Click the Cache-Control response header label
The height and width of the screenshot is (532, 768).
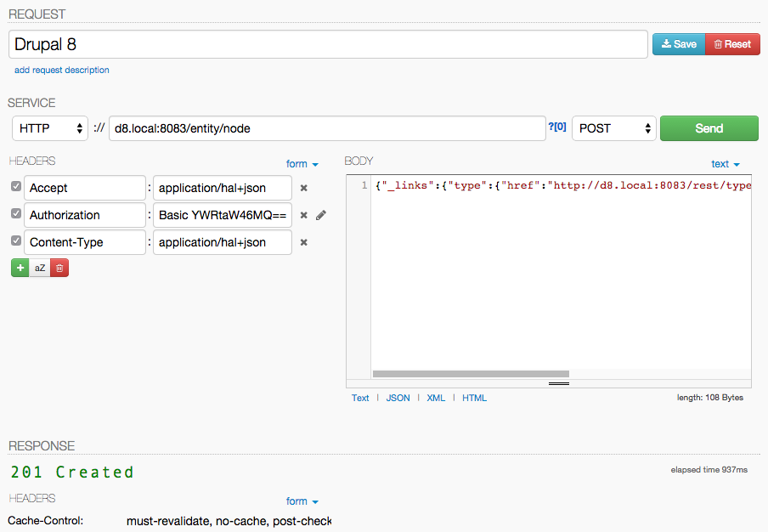[46, 521]
